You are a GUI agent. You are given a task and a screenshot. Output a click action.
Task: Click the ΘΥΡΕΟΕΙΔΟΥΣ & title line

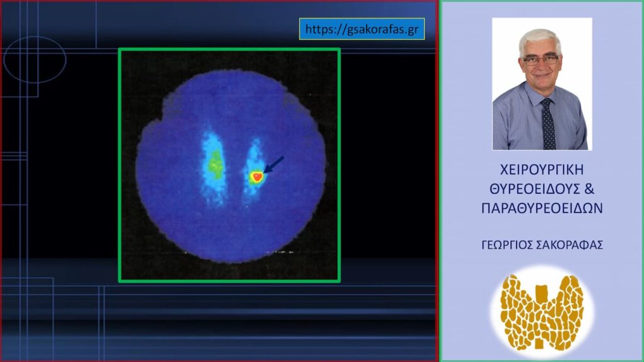click(x=541, y=189)
